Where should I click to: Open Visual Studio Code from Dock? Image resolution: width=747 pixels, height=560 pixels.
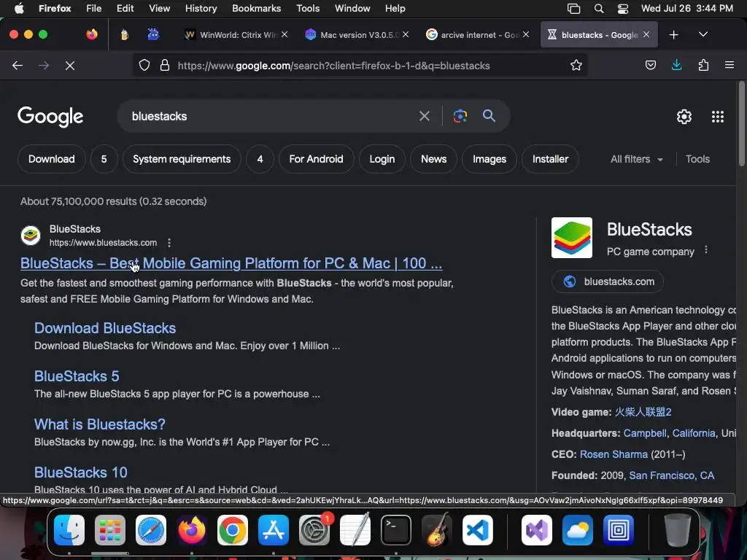tap(477, 529)
